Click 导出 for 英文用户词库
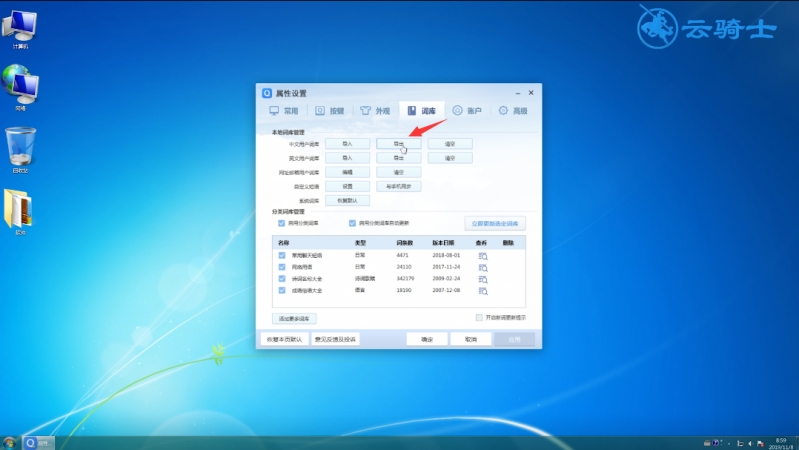Viewport: 799px width, 450px height. click(x=398, y=158)
